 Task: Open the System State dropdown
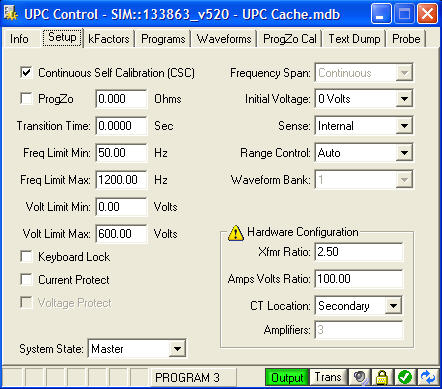(137, 349)
